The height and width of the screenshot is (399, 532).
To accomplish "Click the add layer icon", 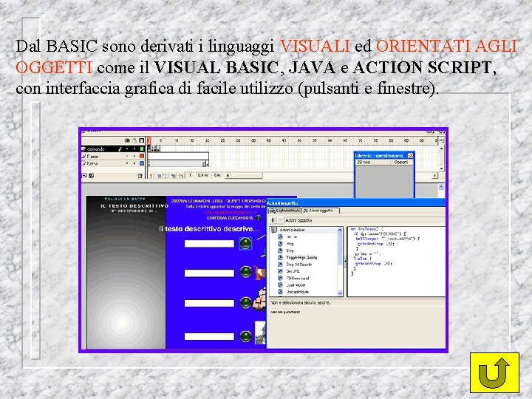I will click(84, 175).
